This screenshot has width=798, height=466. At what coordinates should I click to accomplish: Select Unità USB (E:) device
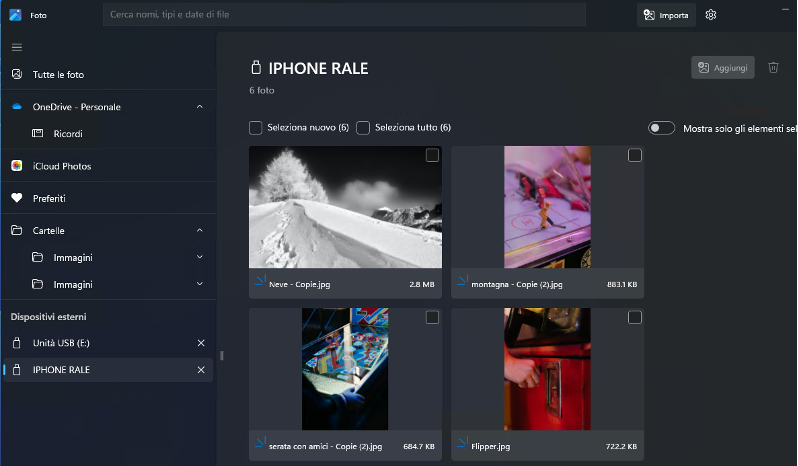(x=62, y=343)
